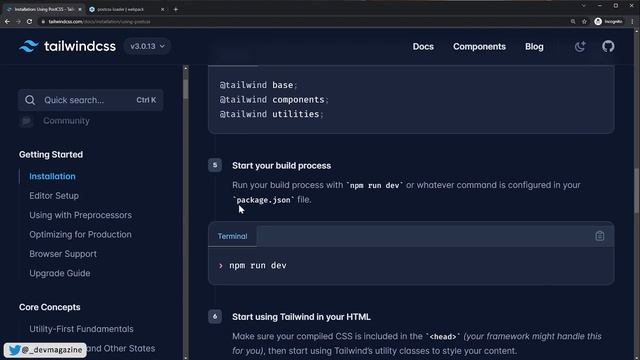Click the @tailwind base code line

tap(258, 85)
